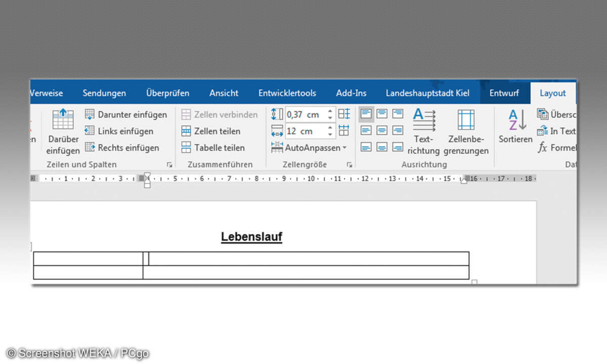The height and width of the screenshot is (364, 607).
Task: Select the align bottom center icon
Action: click(382, 147)
